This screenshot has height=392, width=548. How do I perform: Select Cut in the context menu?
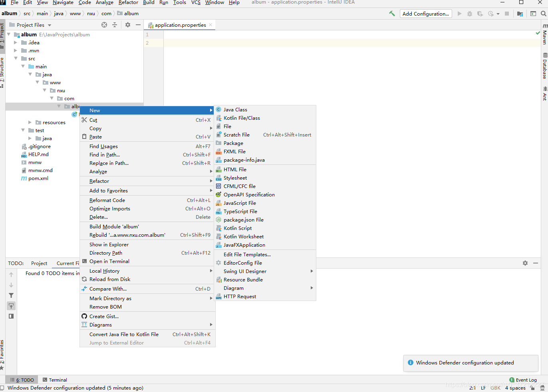tap(147, 120)
